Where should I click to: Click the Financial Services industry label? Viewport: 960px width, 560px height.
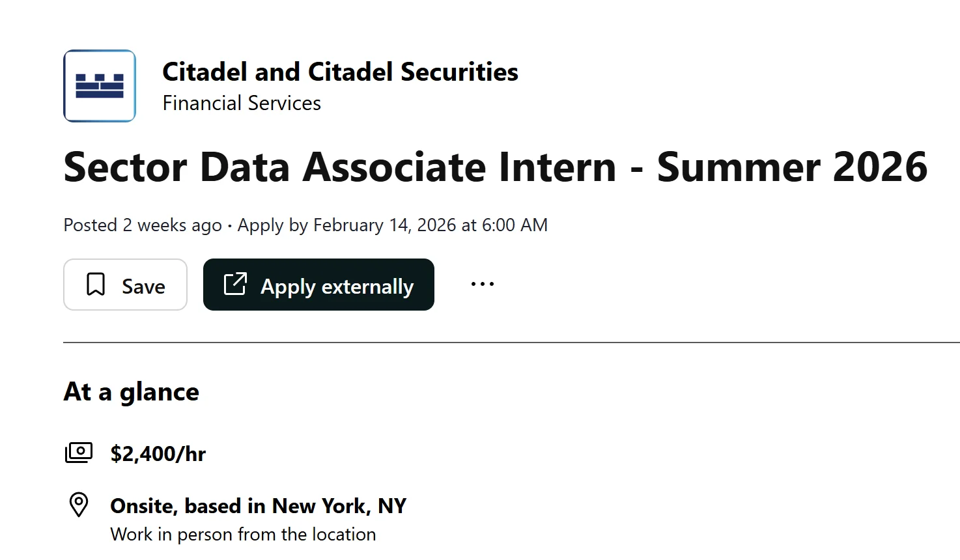242,103
